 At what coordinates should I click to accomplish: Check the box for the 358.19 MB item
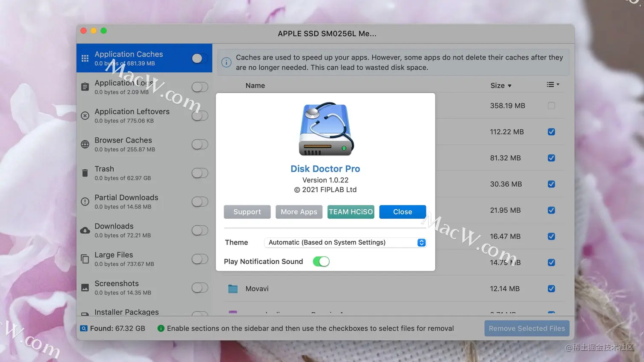551,105
